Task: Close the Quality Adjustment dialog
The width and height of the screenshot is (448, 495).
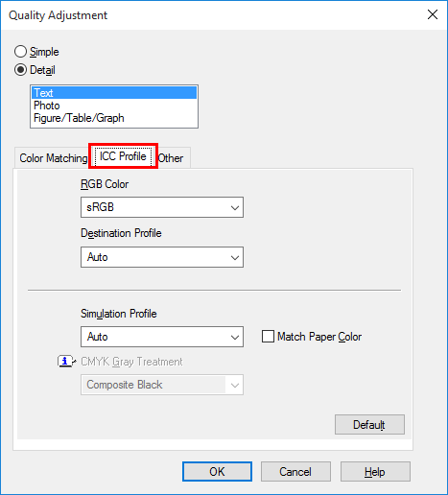Action: click(x=433, y=14)
